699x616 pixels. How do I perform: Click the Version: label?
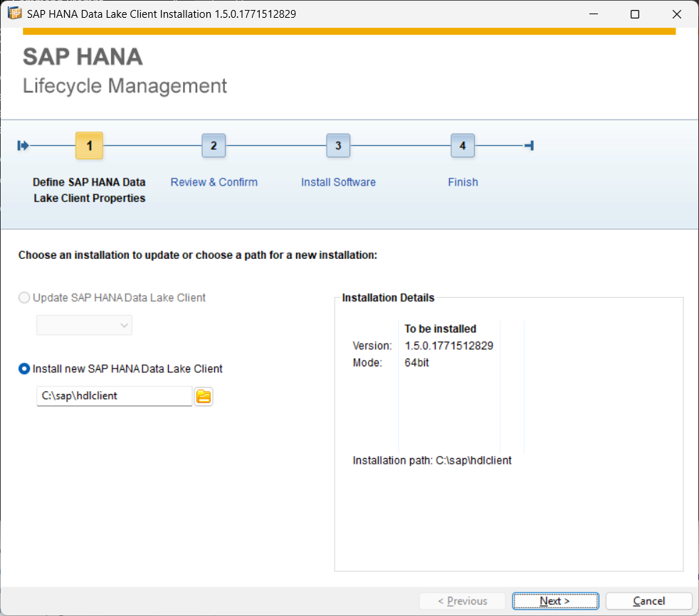pos(372,346)
